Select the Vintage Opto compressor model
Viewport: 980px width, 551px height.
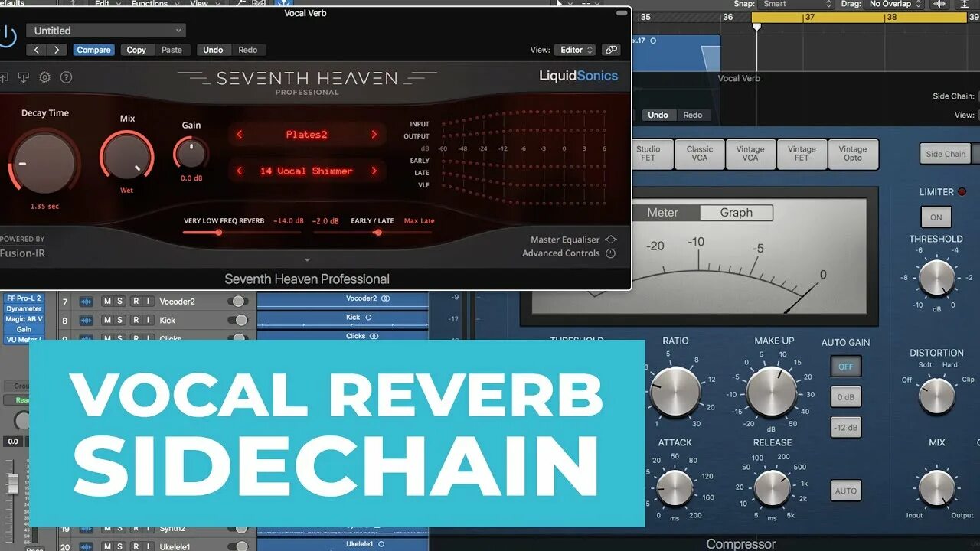point(853,154)
